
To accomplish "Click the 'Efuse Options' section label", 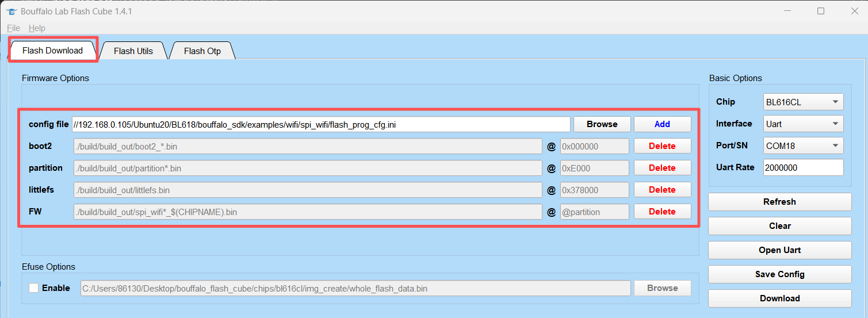I will coord(48,266).
